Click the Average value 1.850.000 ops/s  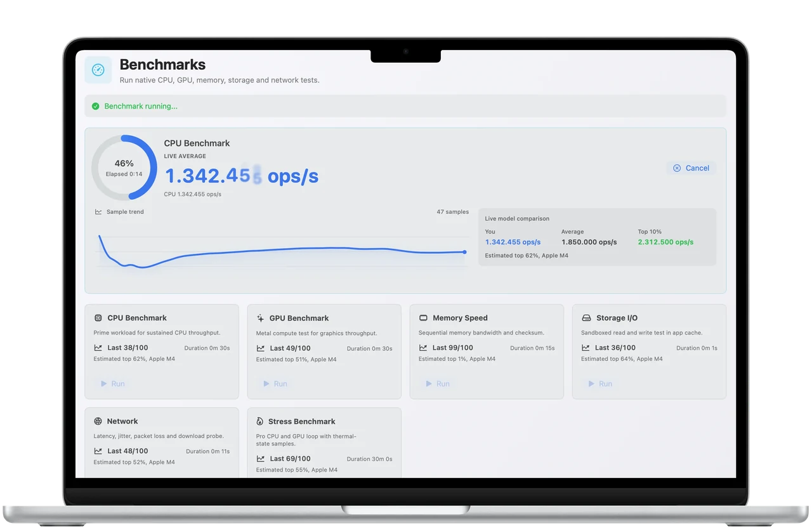589,242
